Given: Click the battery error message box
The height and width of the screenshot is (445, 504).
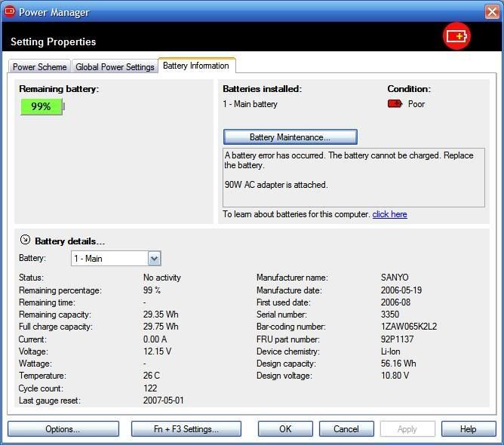Looking at the screenshot, I should point(353,177).
